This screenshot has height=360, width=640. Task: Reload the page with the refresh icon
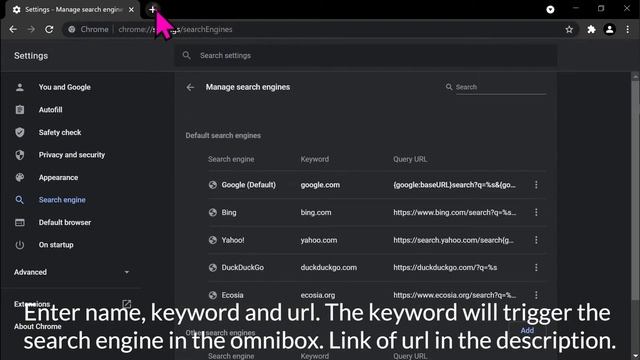(x=49, y=29)
